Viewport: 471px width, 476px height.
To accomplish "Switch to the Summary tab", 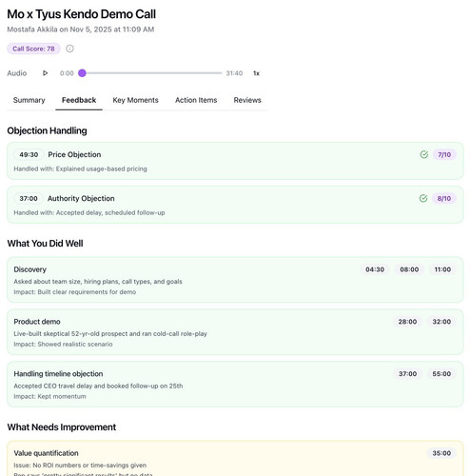I will 29,100.
